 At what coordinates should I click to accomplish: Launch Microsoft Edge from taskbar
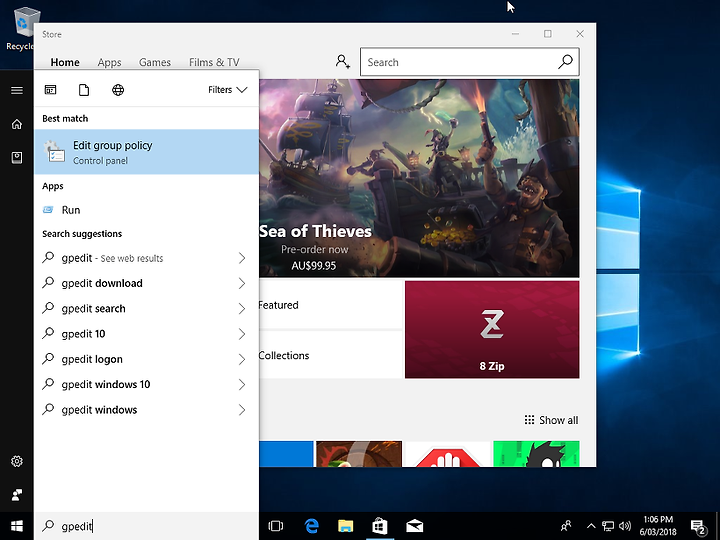point(311,526)
